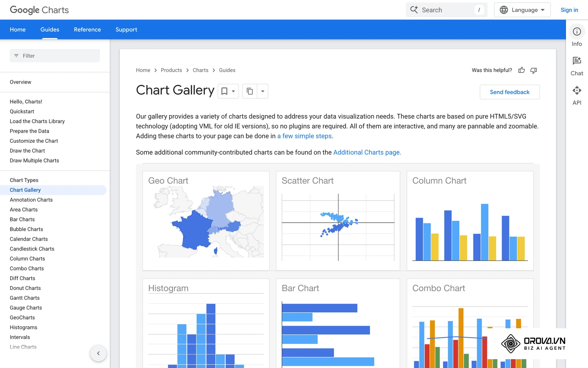Select Gantt Charts in sidebar
Image resolution: width=588 pixels, height=368 pixels.
click(25, 298)
